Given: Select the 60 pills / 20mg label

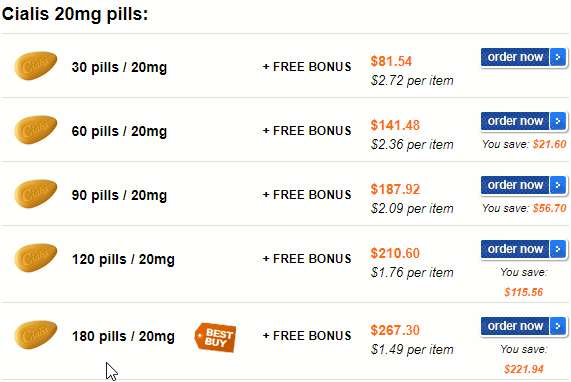Looking at the screenshot, I should (119, 131).
